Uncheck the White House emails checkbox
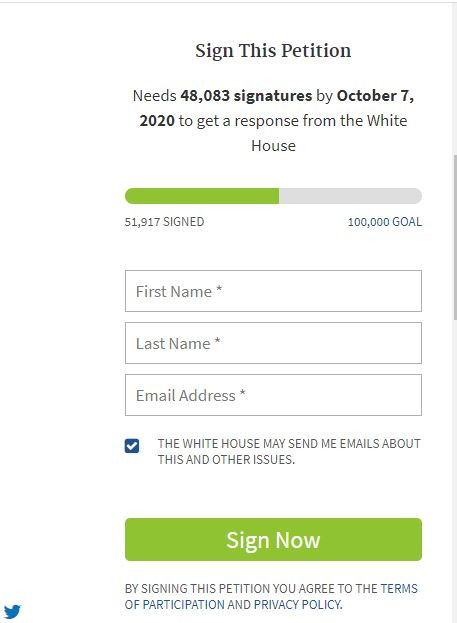Viewport: 457px width, 623px height. click(132, 446)
